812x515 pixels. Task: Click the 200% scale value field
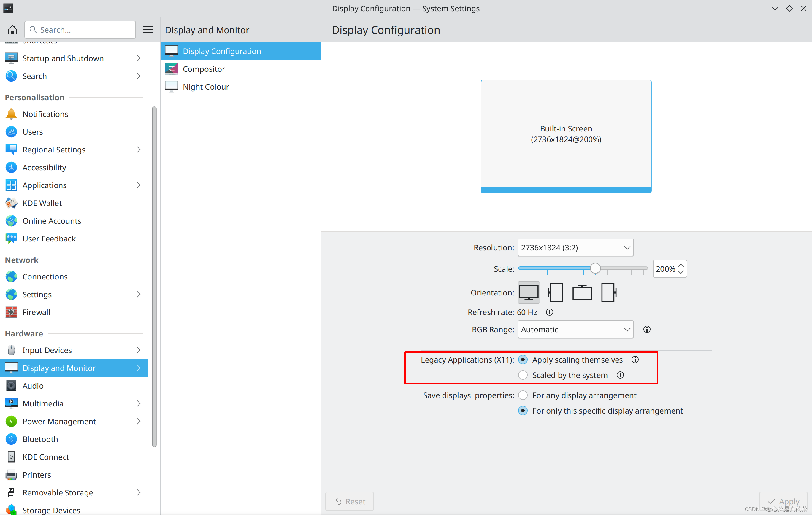tap(665, 269)
